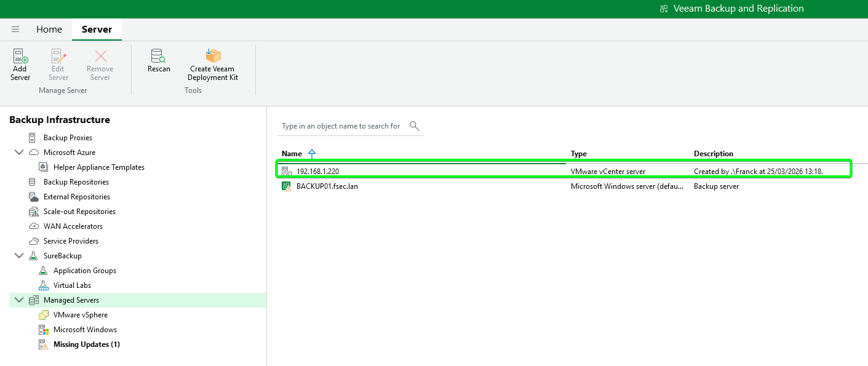Viewport: 868px width, 366px height.
Task: Collapse the SureBackup node
Action: 19,256
